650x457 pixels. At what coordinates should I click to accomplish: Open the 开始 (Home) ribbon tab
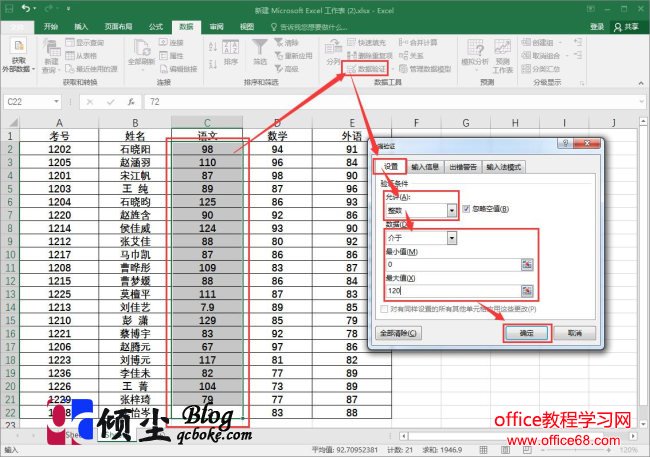point(51,27)
